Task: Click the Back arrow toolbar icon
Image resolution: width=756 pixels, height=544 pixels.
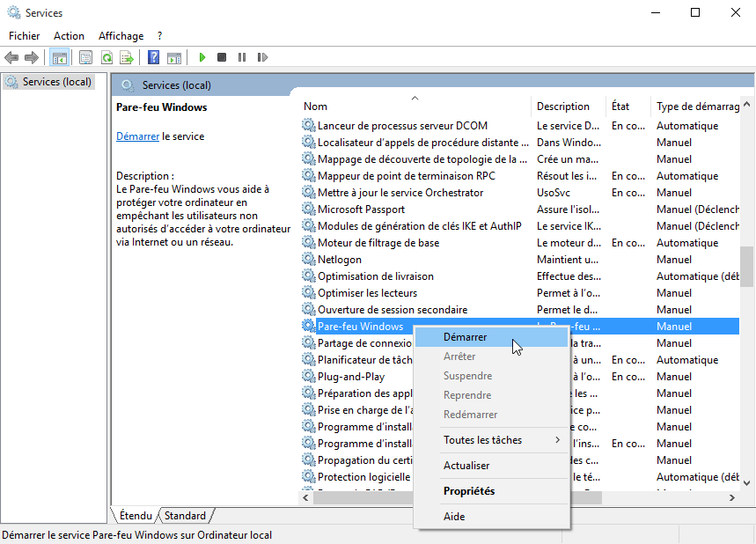Action: point(11,58)
